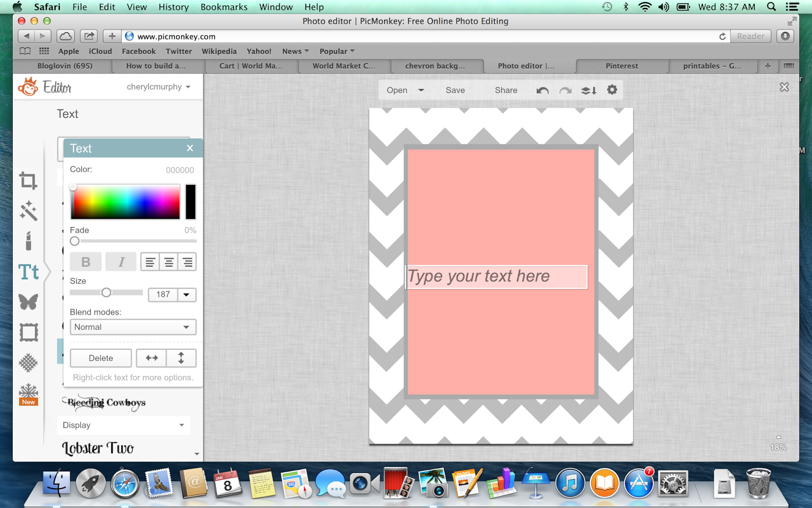
Task: Open the Effects magic wand tool
Action: point(28,211)
